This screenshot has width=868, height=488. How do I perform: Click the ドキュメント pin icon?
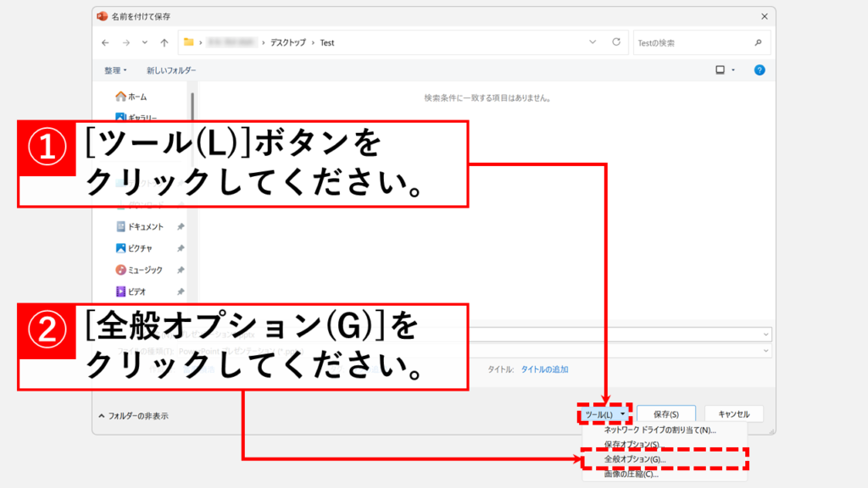[x=181, y=227]
